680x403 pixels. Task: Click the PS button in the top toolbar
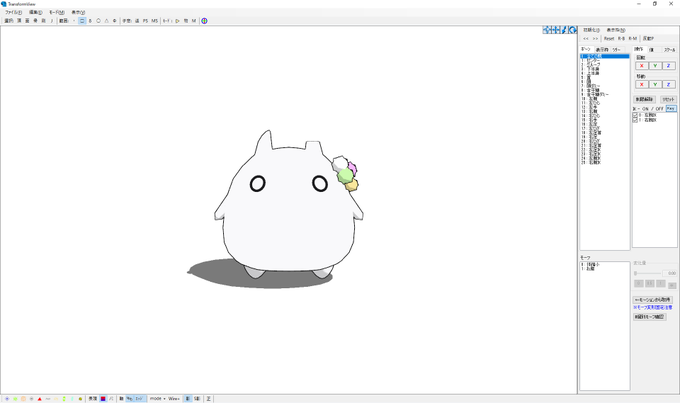pos(145,21)
